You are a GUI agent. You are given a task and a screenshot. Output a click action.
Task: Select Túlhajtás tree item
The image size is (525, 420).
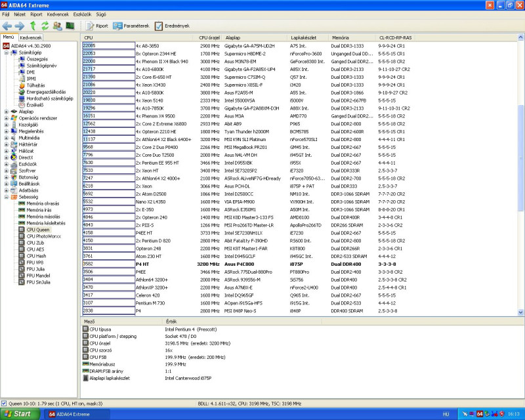coord(31,85)
